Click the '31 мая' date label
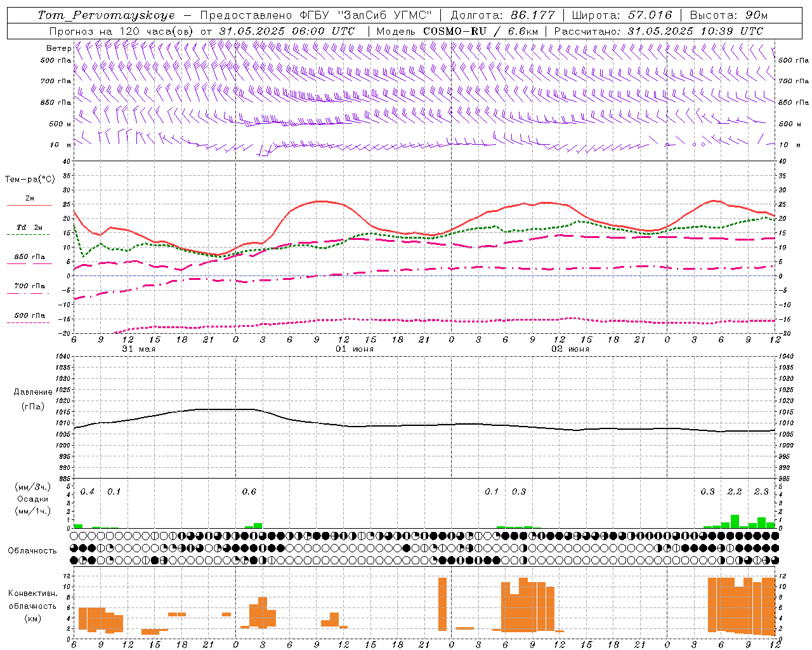The image size is (812, 650). 138,349
